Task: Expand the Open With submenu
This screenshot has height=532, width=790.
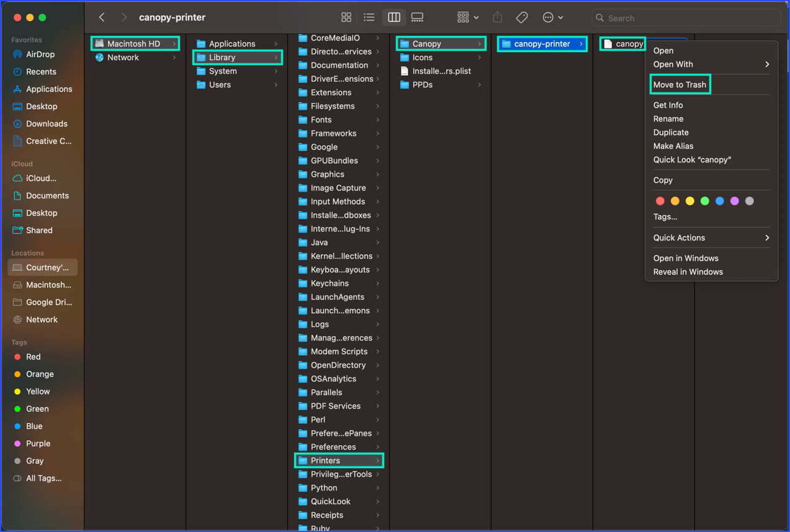Action: click(x=711, y=64)
